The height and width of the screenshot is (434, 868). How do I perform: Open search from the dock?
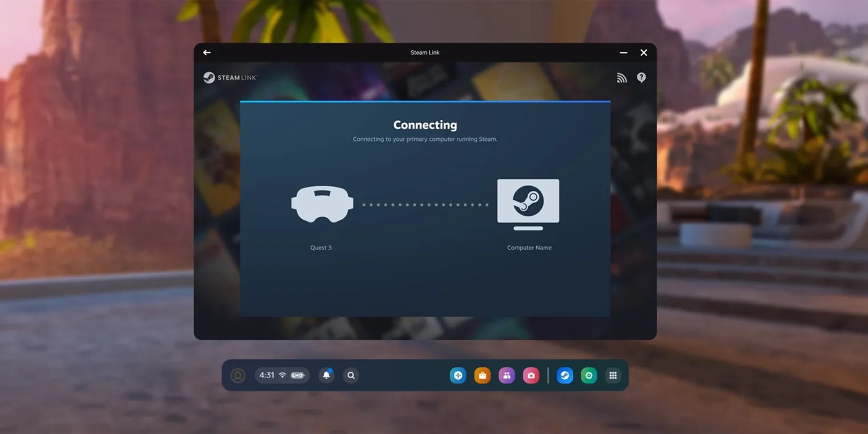click(351, 375)
